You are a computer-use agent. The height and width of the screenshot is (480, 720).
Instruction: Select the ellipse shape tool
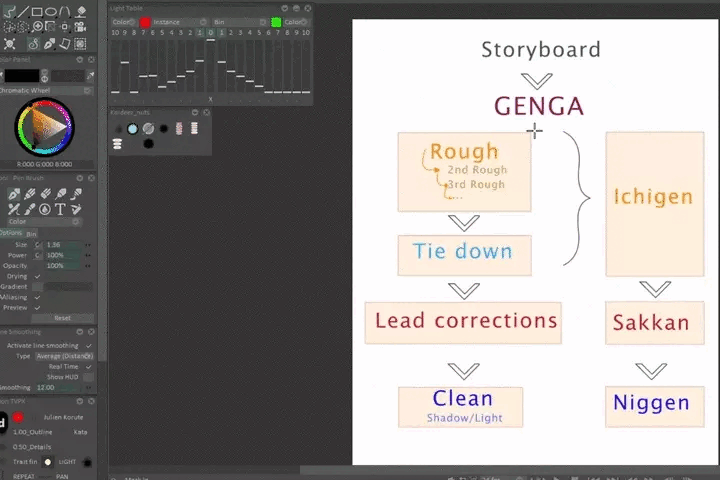click(51, 12)
